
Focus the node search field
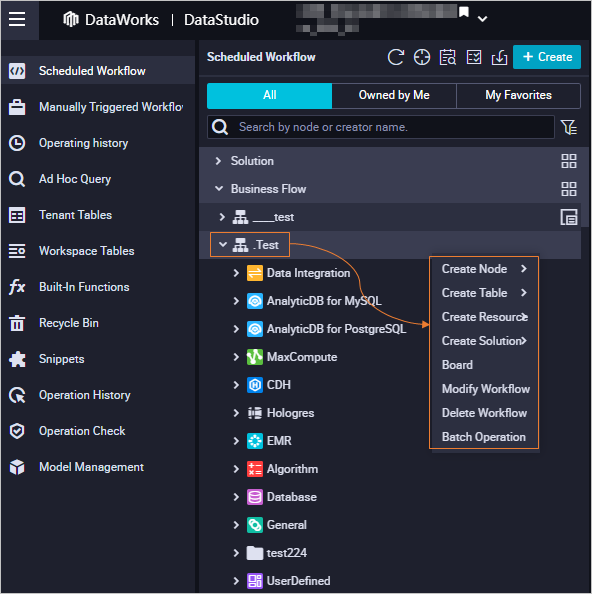[381, 127]
